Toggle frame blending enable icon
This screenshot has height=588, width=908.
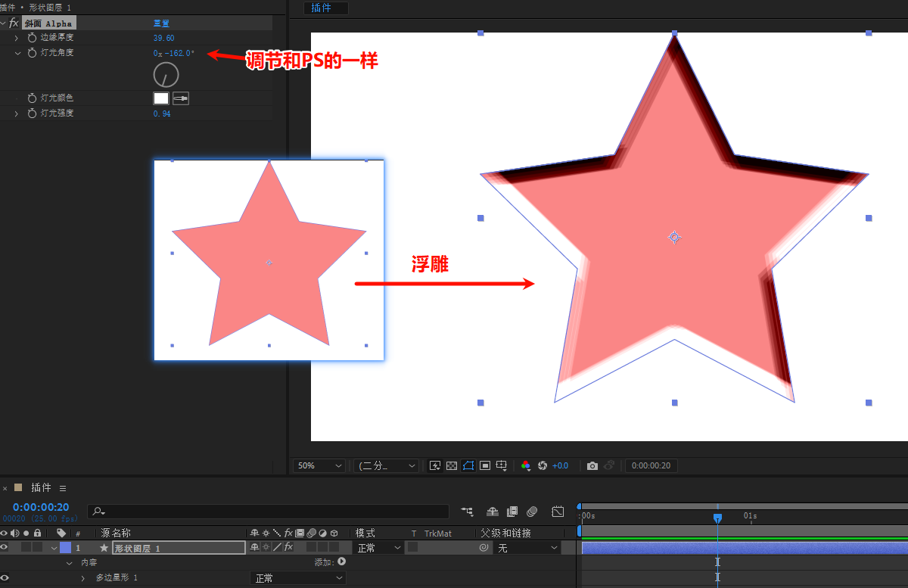click(512, 512)
